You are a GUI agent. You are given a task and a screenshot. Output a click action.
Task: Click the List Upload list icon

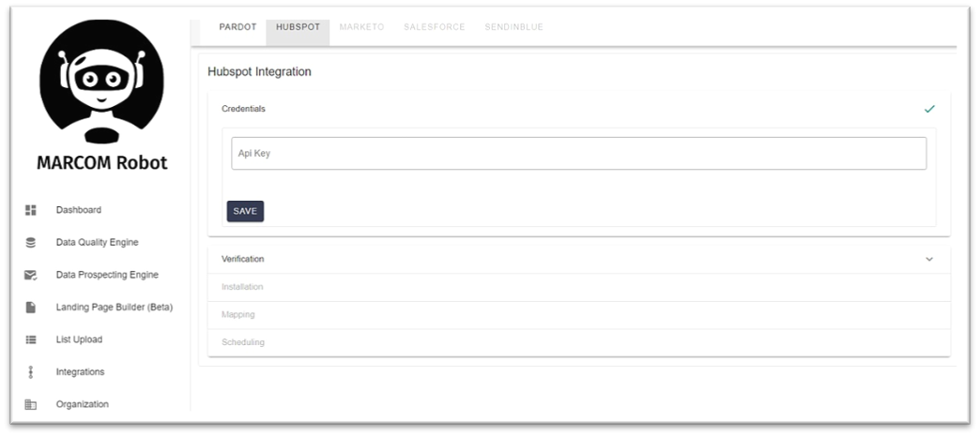(x=31, y=339)
